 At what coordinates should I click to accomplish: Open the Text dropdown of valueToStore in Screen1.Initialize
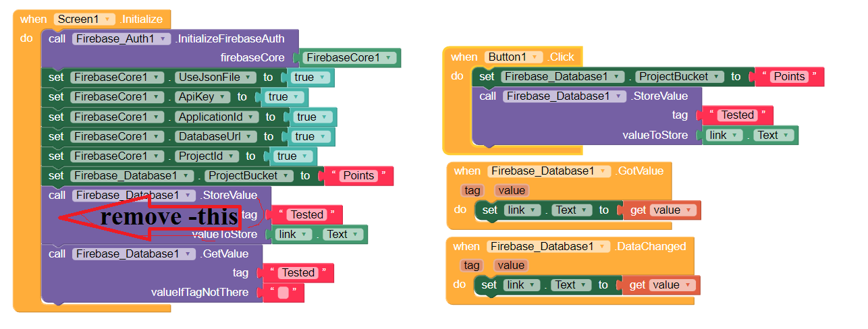344,234
